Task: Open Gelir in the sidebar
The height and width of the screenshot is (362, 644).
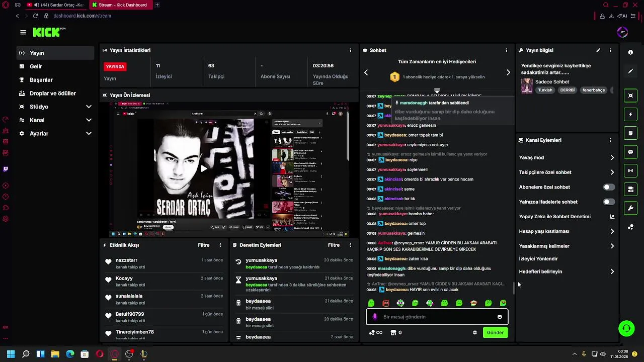Action: click(x=55, y=66)
